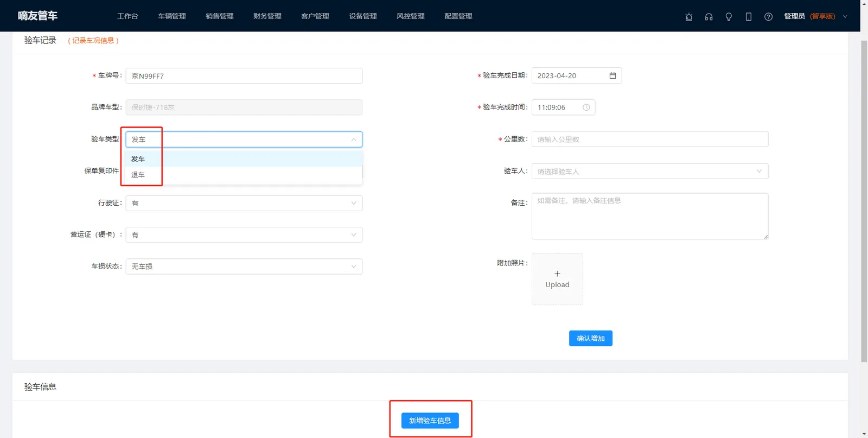Image resolution: width=868 pixels, height=438 pixels.
Task: Open the 设备管理 menu
Action: [363, 16]
